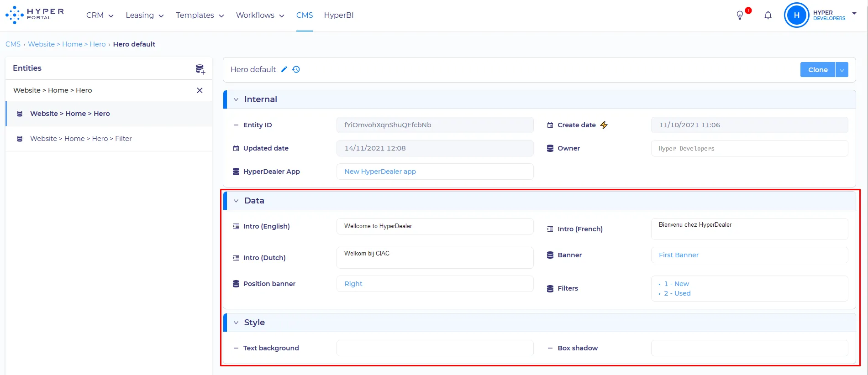Open Website > Home > Hero breadcrumb link

coord(67,44)
